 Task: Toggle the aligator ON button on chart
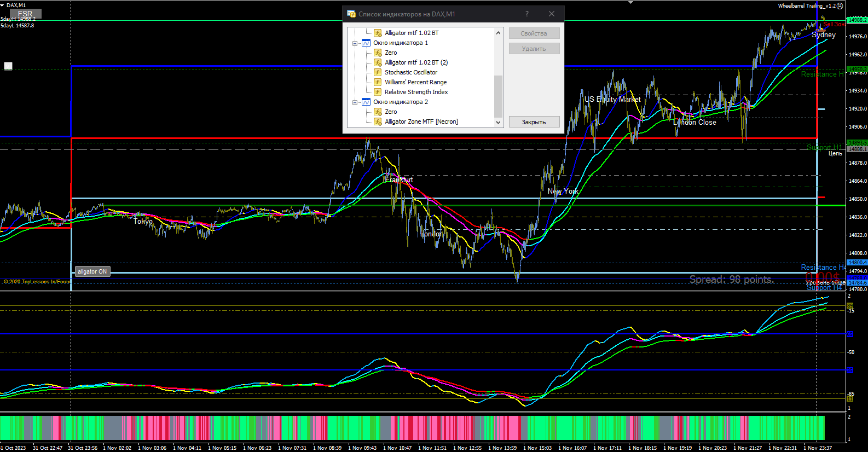coord(92,271)
